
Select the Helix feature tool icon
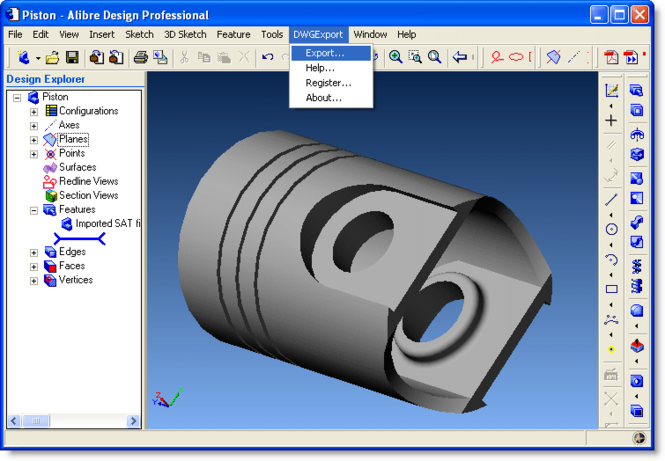pos(637,266)
